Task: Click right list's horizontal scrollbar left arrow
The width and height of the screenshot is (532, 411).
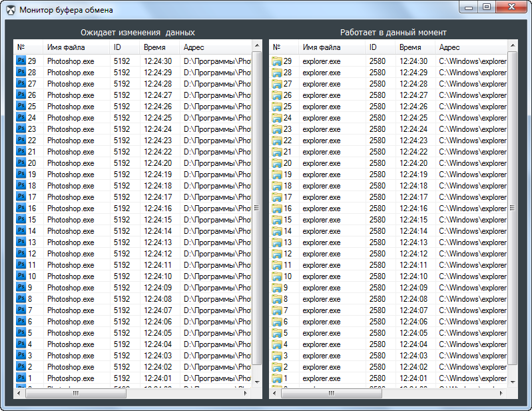Action: point(275,394)
